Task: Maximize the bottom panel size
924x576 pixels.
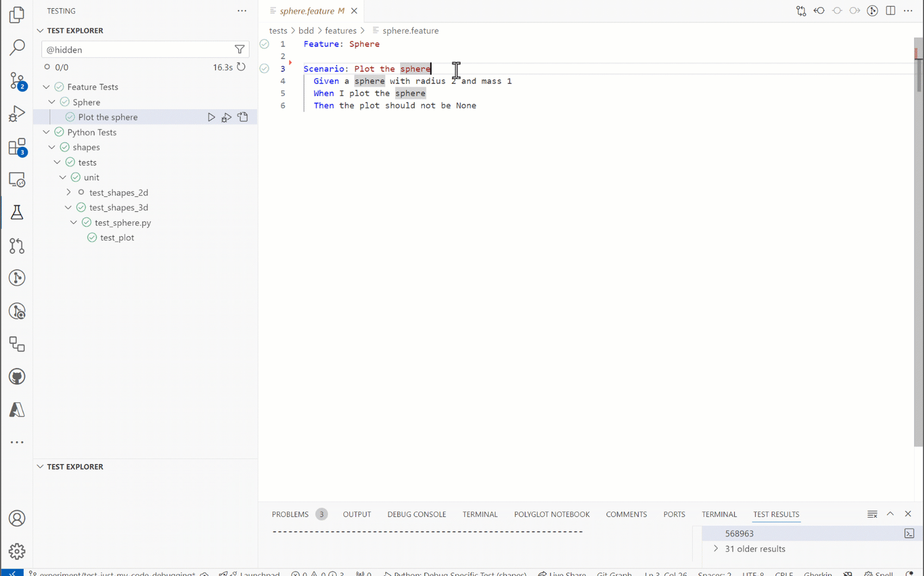Action: (x=891, y=514)
